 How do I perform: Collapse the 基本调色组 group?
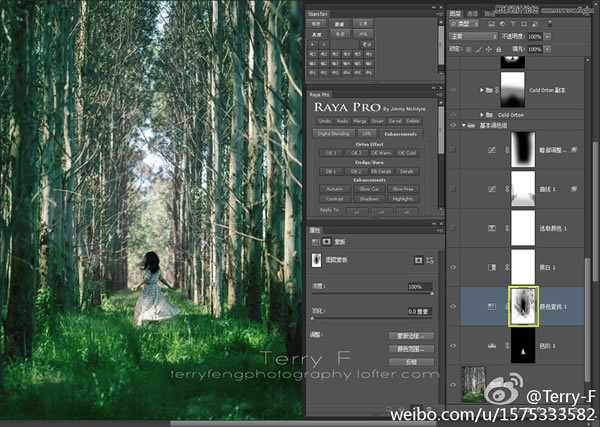pyautogui.click(x=464, y=125)
